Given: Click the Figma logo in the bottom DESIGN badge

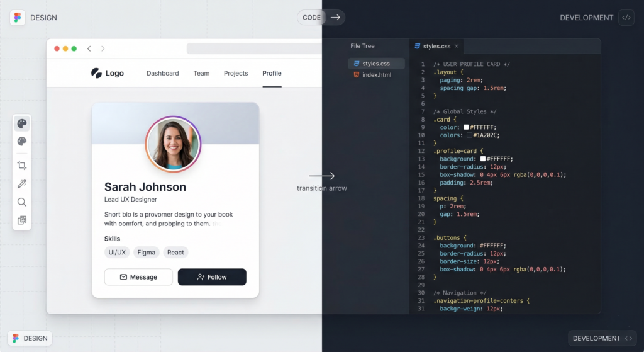Looking at the screenshot, I should click(x=16, y=338).
